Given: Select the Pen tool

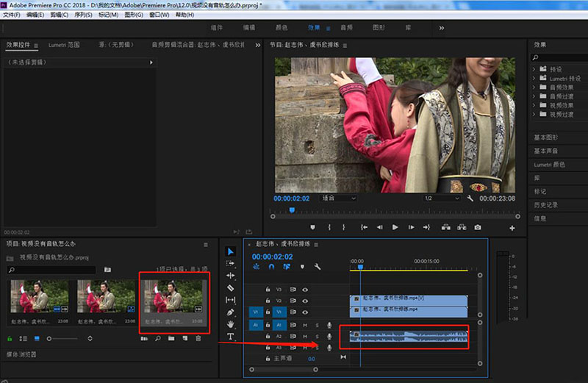Looking at the screenshot, I should tap(230, 312).
